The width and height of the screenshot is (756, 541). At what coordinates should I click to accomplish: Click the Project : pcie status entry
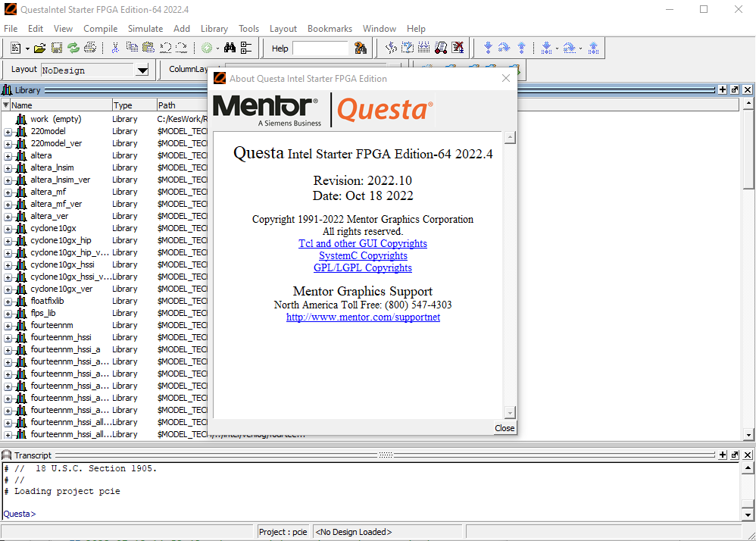[x=283, y=532]
